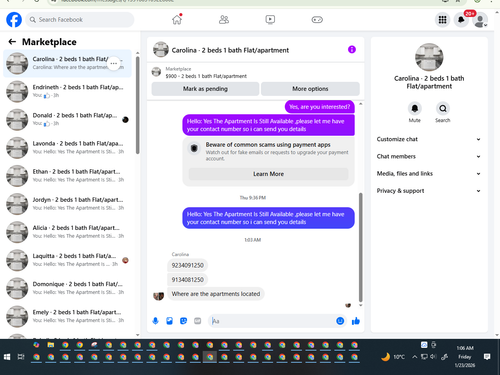The image size is (500, 375).
Task: Click the message 9234091250
Action: (187, 265)
